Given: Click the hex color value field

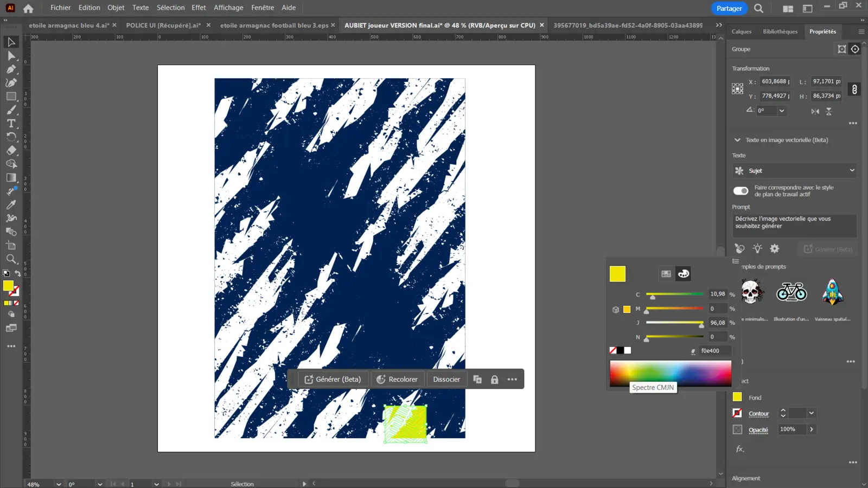Looking at the screenshot, I should 714,351.
